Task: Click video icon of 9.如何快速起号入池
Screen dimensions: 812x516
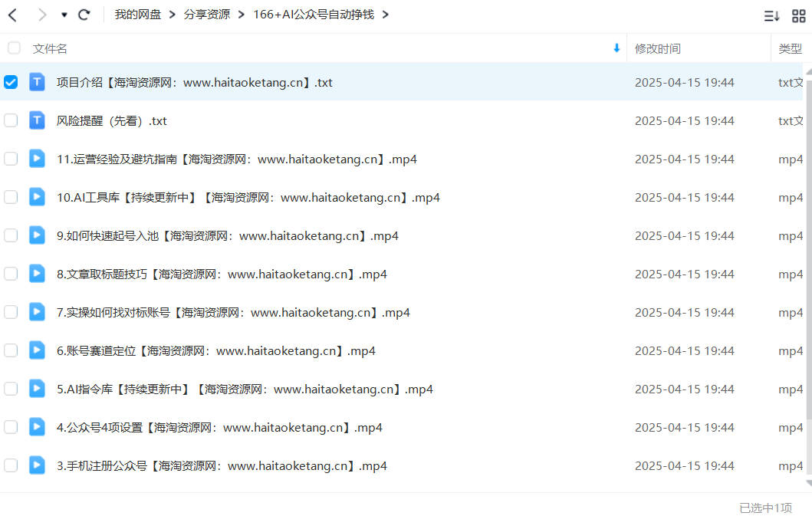Action: (x=37, y=235)
